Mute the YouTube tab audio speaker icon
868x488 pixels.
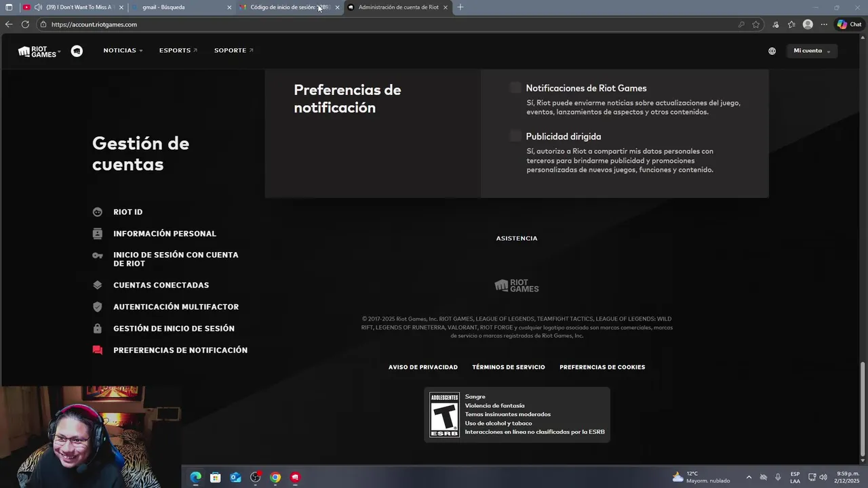coord(37,7)
